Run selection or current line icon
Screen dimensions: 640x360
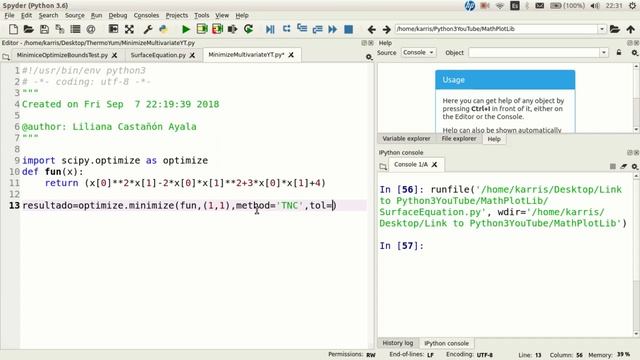click(x=233, y=29)
